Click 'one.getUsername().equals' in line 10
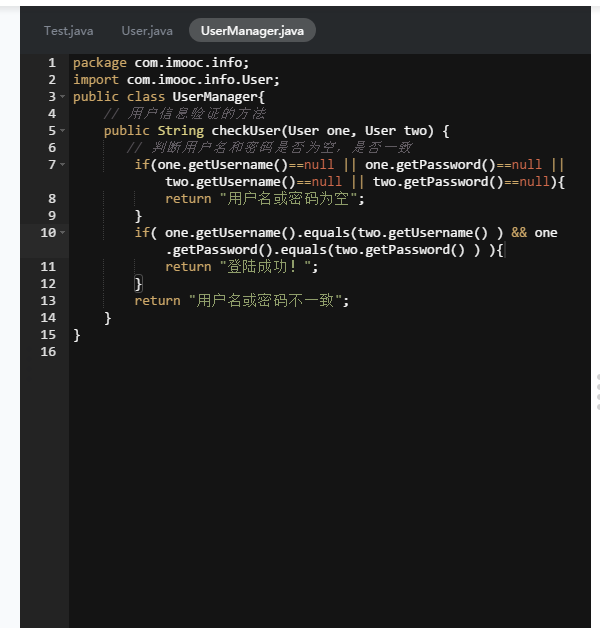Screen dimensions: 600x628 [x=257, y=233]
